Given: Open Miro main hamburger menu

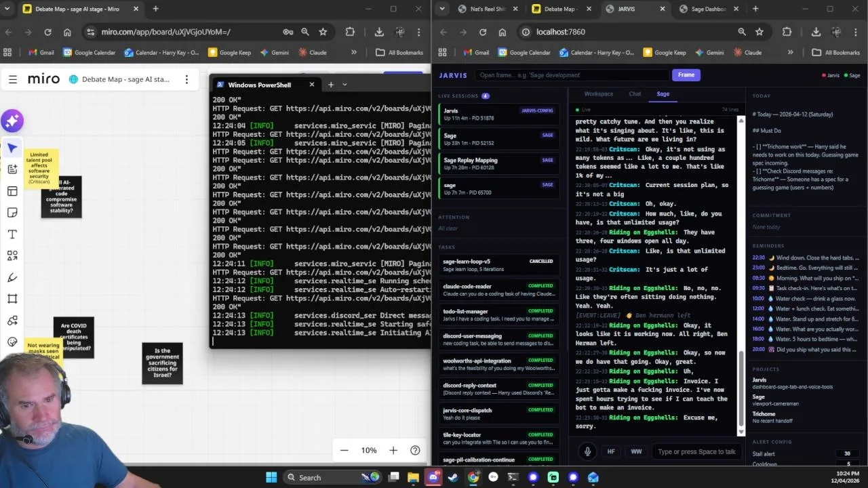Looking at the screenshot, I should tap(12, 79).
